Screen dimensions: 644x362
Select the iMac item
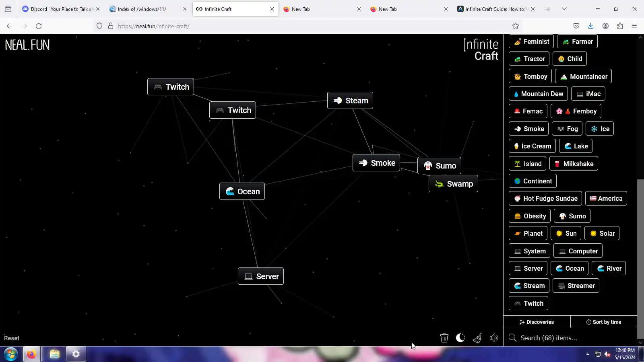click(x=588, y=94)
